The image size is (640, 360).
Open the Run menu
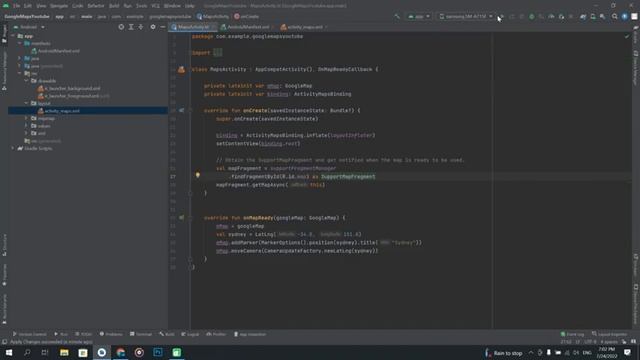click(x=128, y=6)
